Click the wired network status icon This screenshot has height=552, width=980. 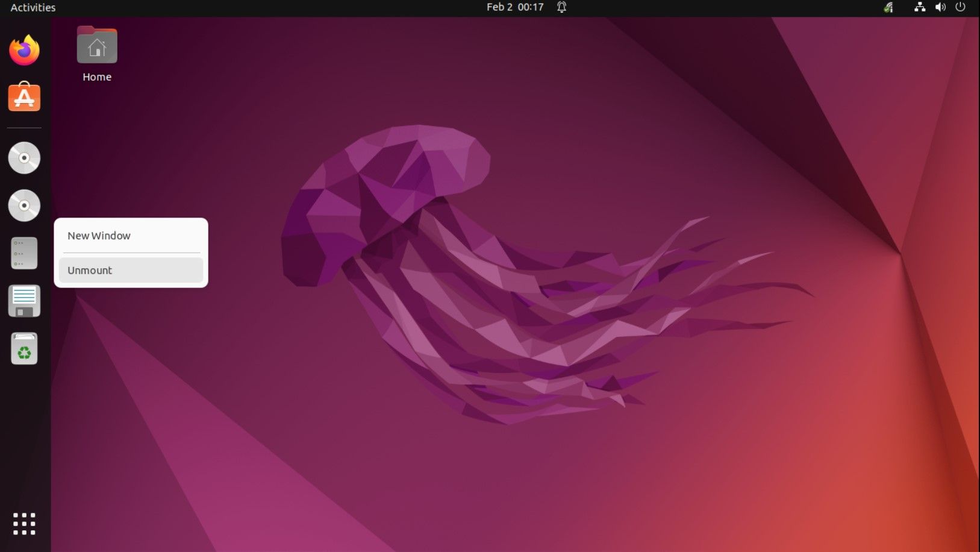(x=919, y=7)
